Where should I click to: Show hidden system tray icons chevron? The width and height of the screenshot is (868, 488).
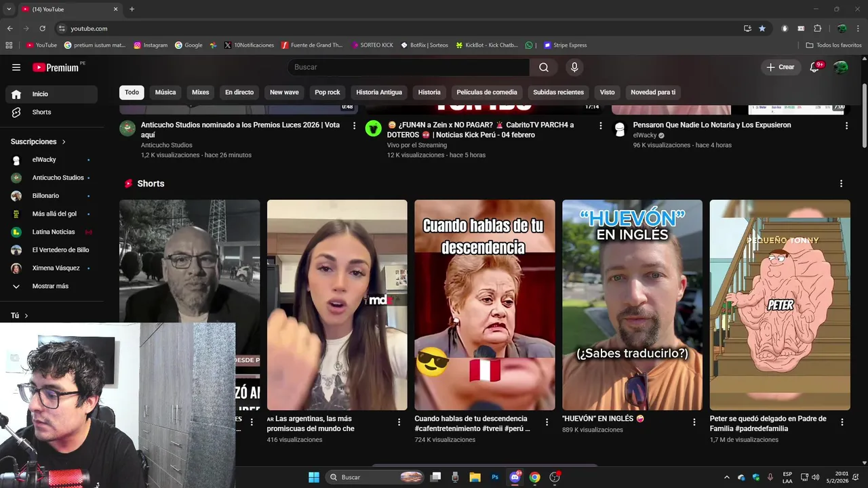[x=727, y=477]
